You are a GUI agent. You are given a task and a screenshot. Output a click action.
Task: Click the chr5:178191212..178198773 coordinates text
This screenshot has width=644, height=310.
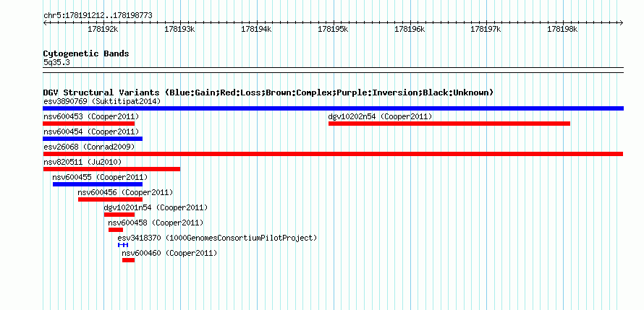98,16
